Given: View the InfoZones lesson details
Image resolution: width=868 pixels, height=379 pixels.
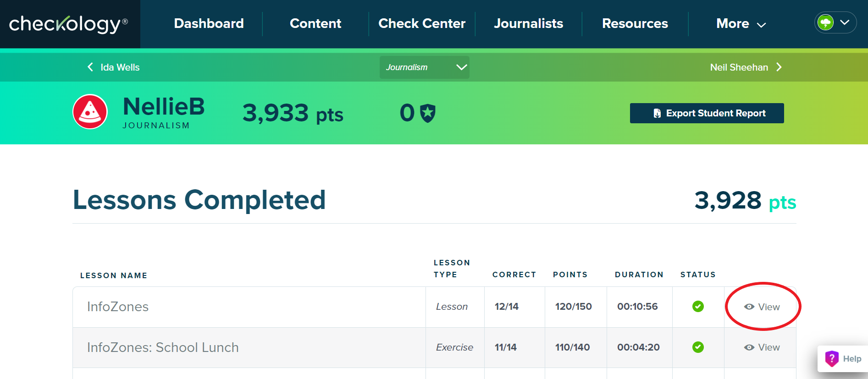Looking at the screenshot, I should point(762,307).
